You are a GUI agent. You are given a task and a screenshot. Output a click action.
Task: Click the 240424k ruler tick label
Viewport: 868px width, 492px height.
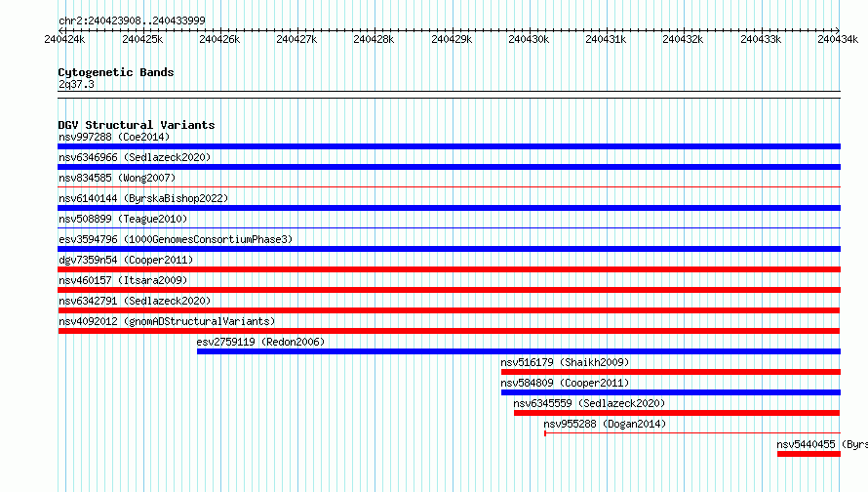(x=64, y=39)
